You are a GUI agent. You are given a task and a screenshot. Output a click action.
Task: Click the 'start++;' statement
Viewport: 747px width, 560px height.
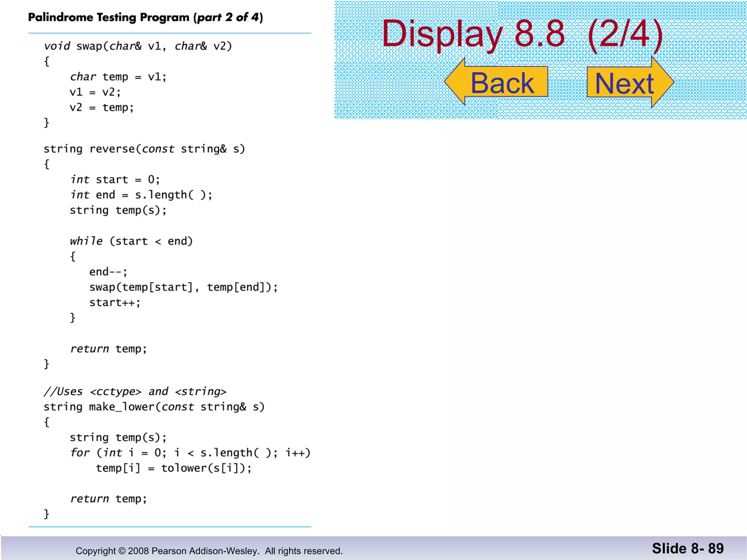tap(115, 303)
